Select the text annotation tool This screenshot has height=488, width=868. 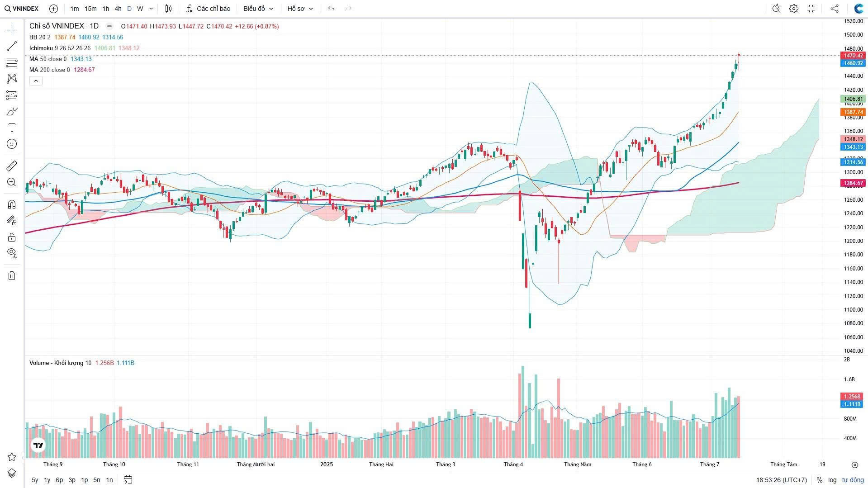[x=12, y=128]
